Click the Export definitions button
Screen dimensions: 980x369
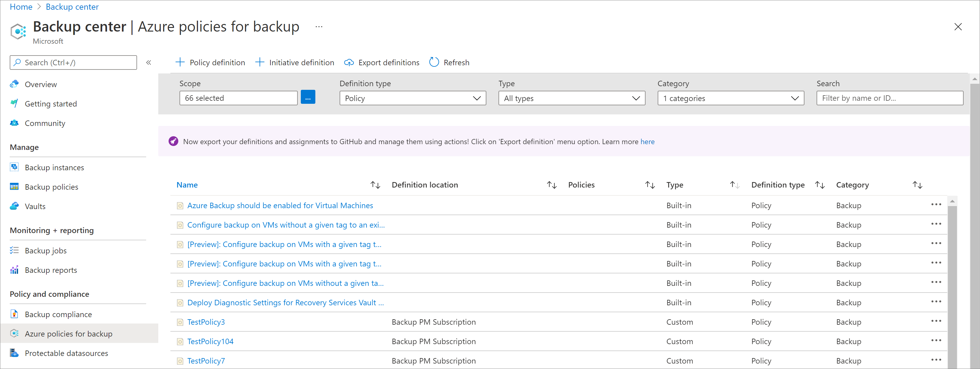point(382,62)
